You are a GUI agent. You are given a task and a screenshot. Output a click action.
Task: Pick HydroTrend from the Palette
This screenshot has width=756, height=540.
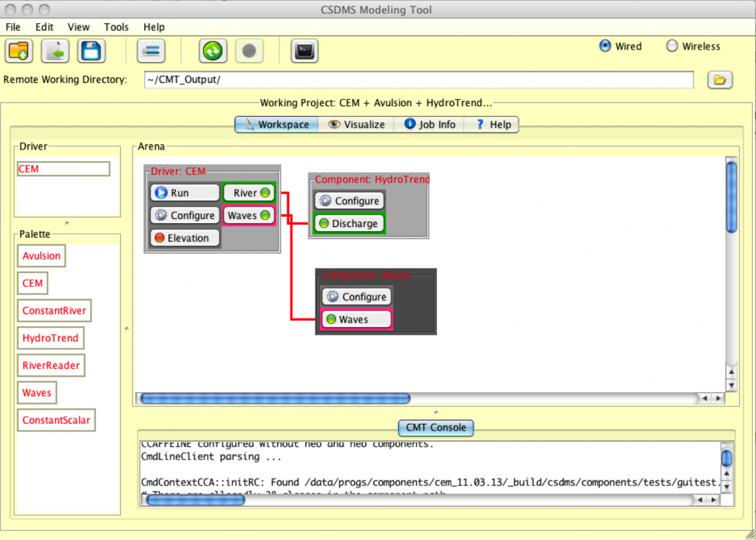[x=50, y=338]
